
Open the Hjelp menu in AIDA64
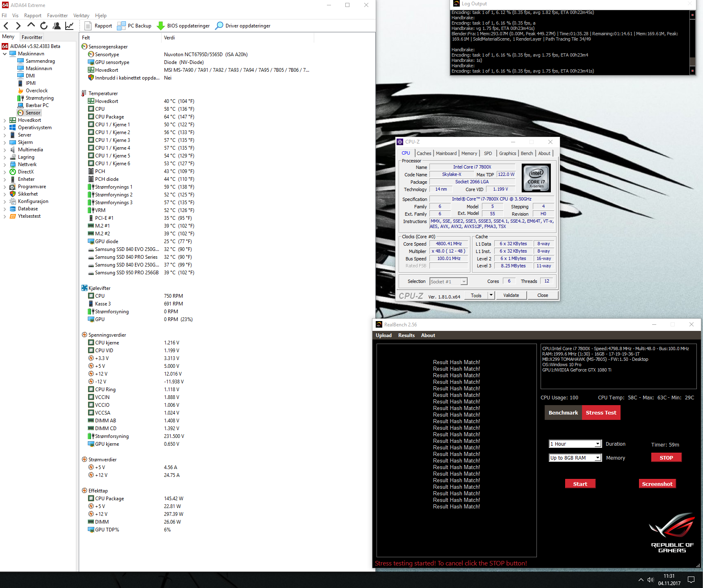[x=101, y=16]
